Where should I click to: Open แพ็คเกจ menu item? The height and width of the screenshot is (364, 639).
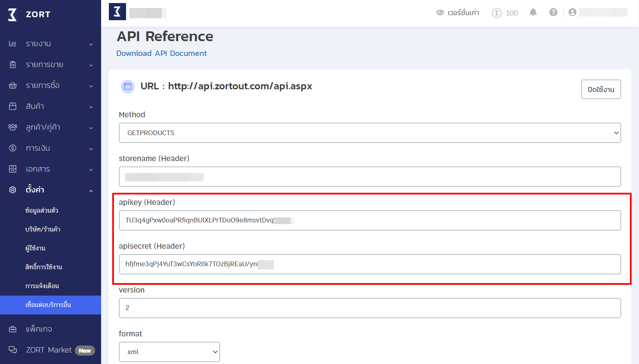39,329
